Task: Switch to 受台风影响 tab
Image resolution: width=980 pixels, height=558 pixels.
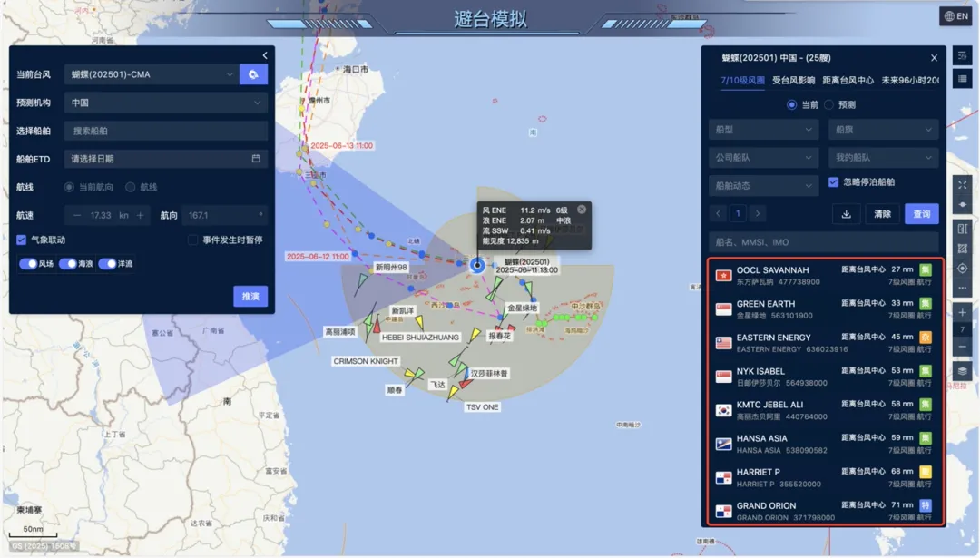Action: point(793,81)
